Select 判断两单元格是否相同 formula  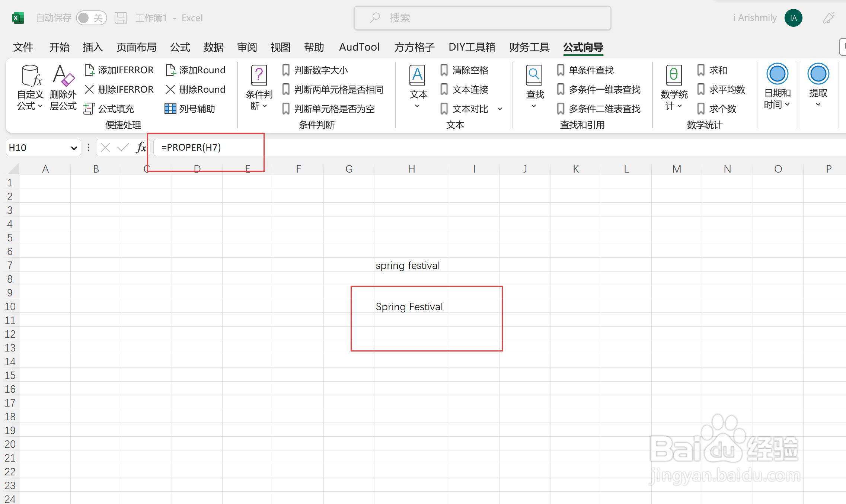333,89
